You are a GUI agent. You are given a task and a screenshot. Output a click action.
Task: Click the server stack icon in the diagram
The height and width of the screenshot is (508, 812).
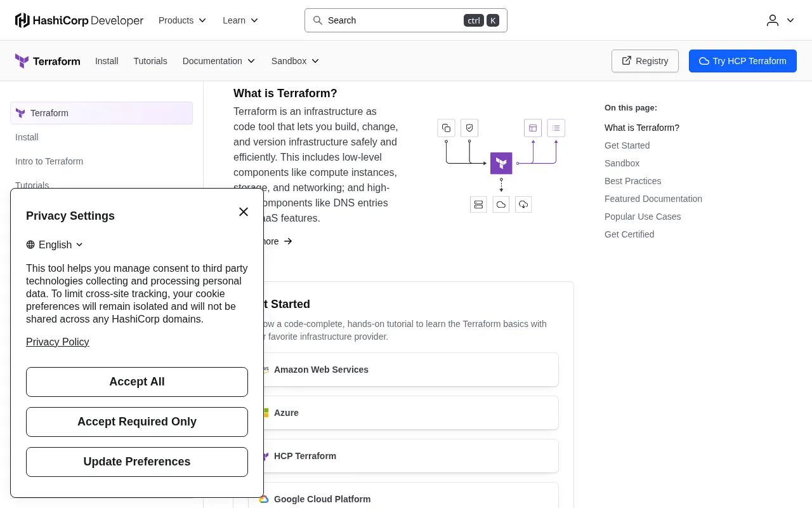coord(478,204)
